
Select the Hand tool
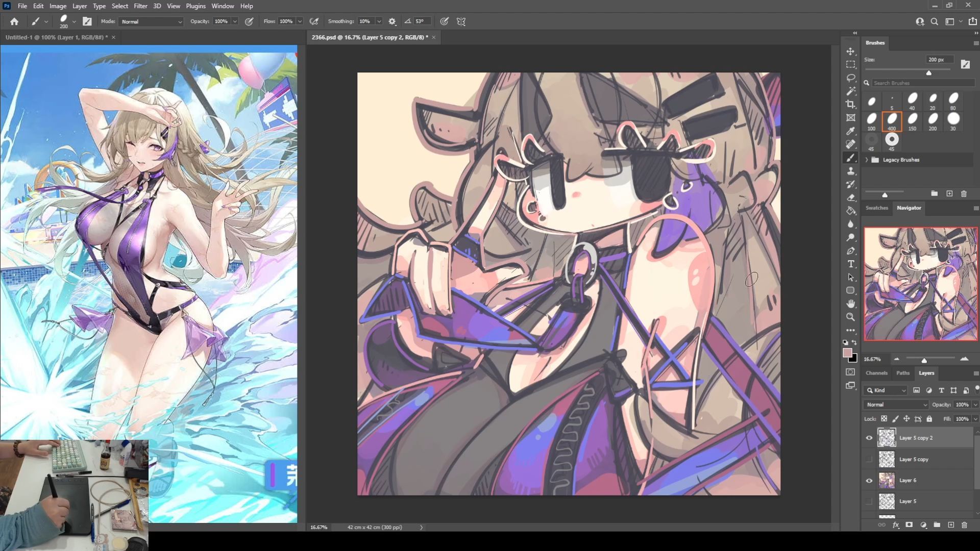[x=850, y=304]
